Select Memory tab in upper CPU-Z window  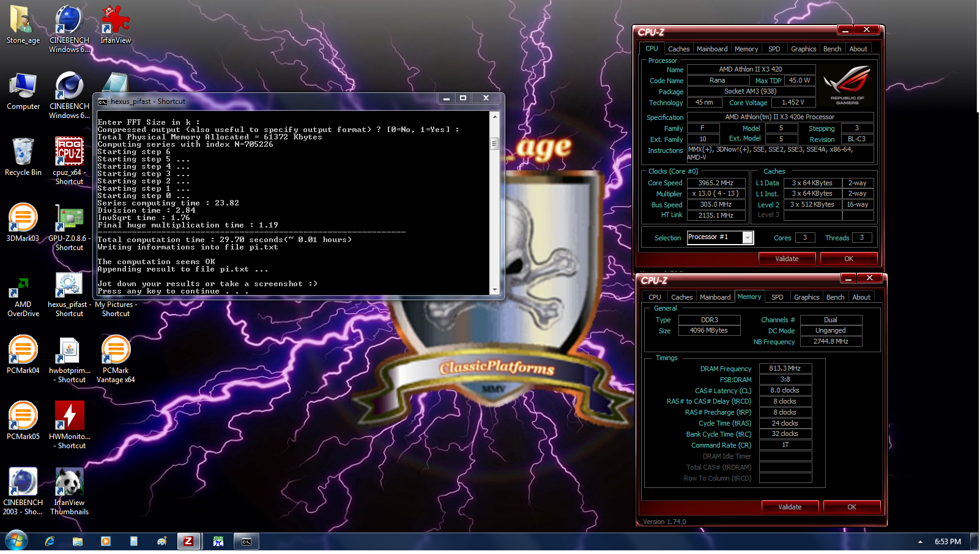click(x=746, y=49)
